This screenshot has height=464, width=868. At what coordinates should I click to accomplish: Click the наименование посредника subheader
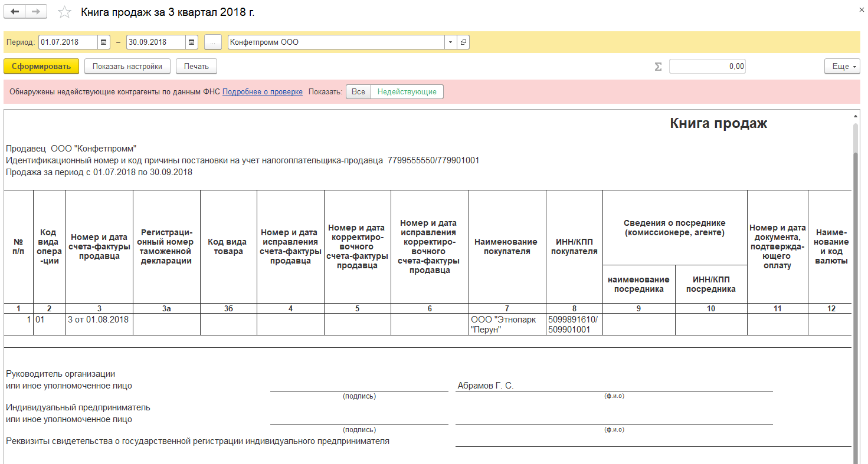(638, 284)
